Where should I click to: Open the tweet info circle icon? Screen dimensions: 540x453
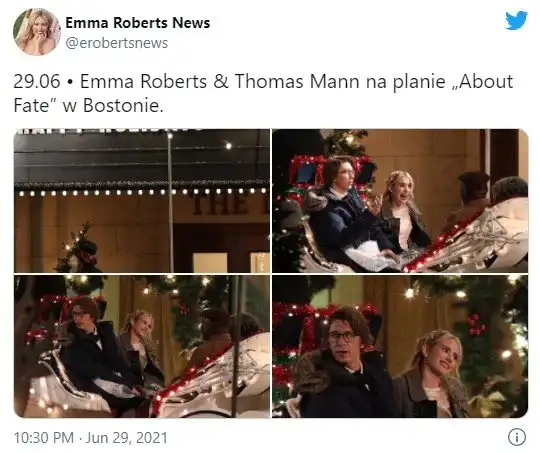(x=517, y=437)
